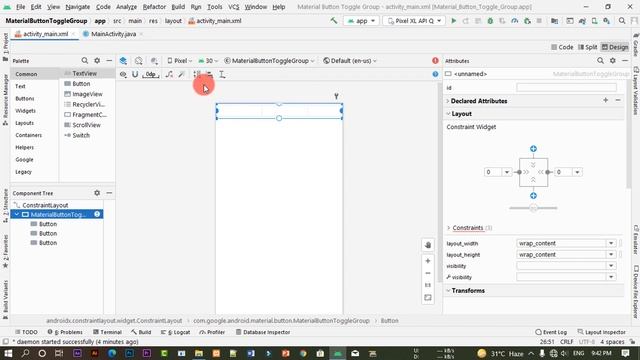Select the Containers palette category
The height and width of the screenshot is (360, 640).
click(29, 135)
